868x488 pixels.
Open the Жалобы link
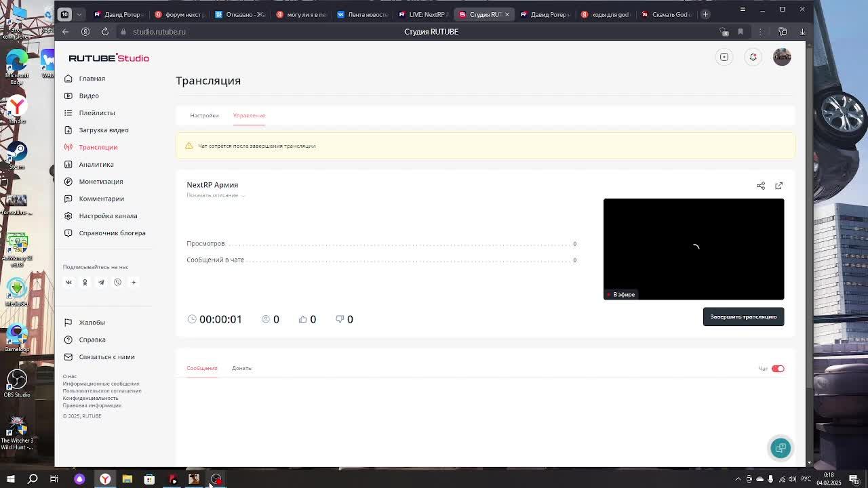coord(92,323)
